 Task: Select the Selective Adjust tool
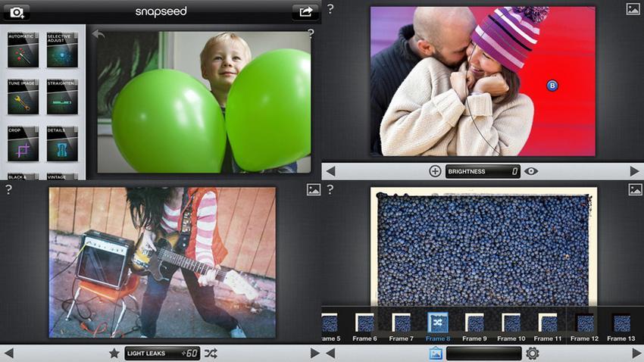point(62,51)
